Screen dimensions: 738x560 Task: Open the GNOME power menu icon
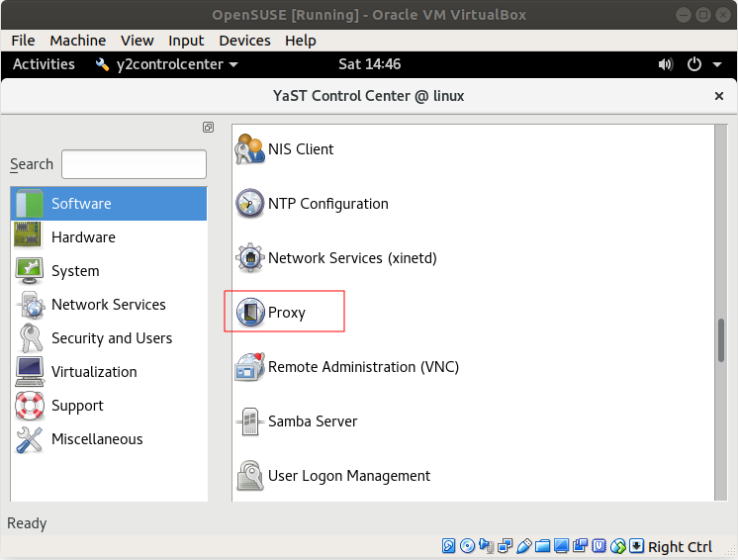pyautogui.click(x=694, y=64)
